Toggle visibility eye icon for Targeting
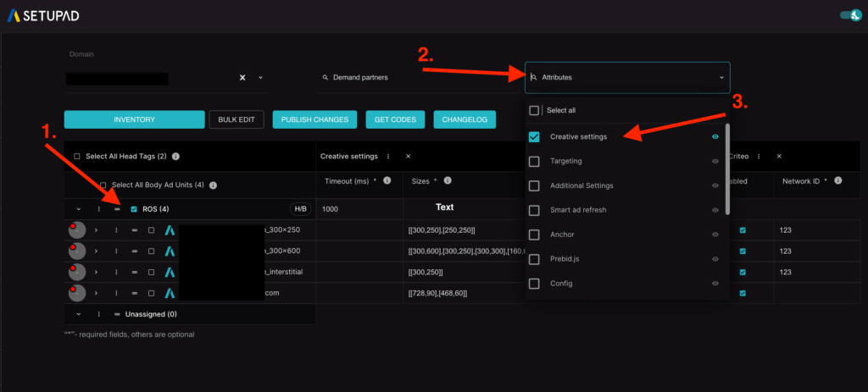868x392 pixels. 715,161
